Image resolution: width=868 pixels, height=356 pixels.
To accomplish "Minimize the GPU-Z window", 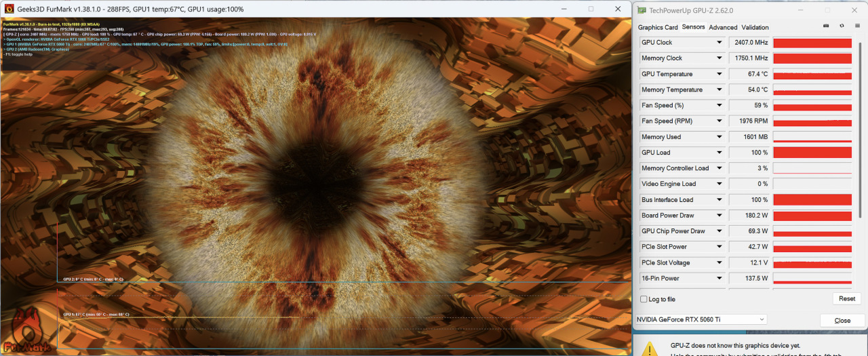I will point(800,10).
